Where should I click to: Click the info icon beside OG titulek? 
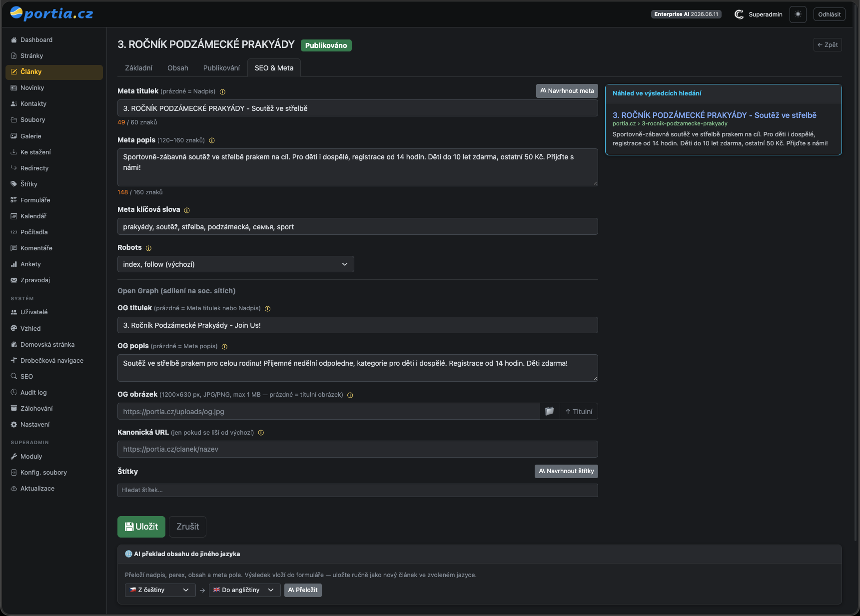[x=267, y=309]
